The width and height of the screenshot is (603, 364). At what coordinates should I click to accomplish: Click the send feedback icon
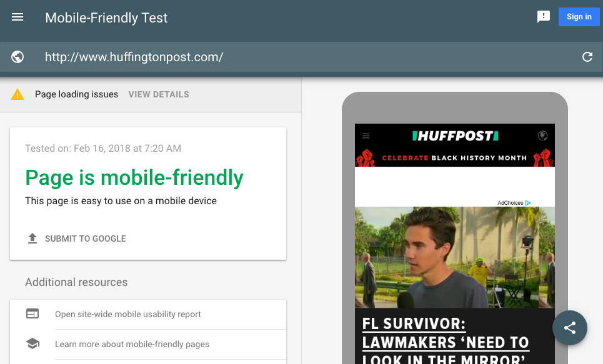544,17
